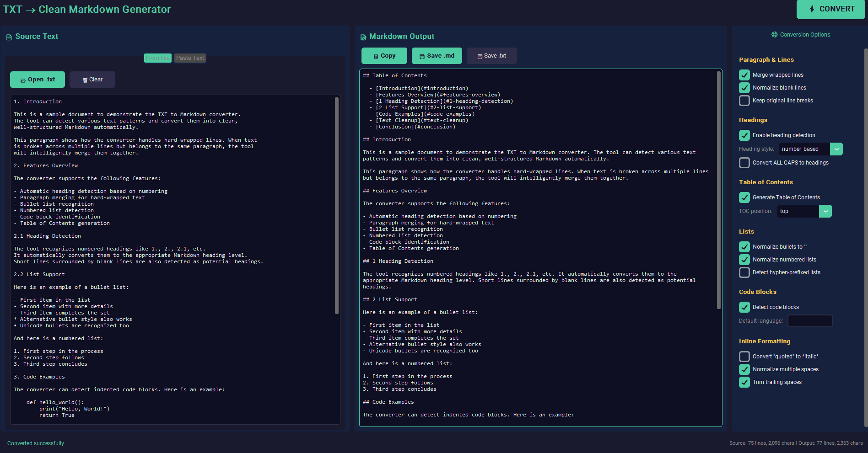Click the Conversion Options panel scrollbar
This screenshot has height=453, width=868.
[x=866, y=238]
